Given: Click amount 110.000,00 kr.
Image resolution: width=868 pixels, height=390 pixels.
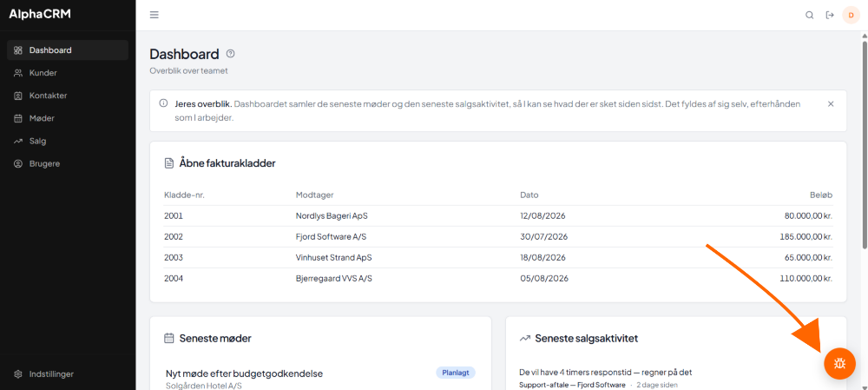Looking at the screenshot, I should pyautogui.click(x=806, y=279).
